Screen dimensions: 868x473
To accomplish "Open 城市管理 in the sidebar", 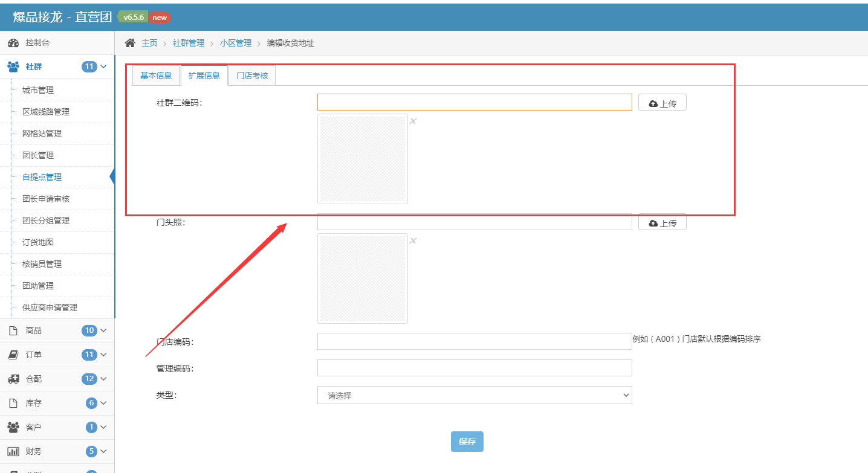I will 38,90.
